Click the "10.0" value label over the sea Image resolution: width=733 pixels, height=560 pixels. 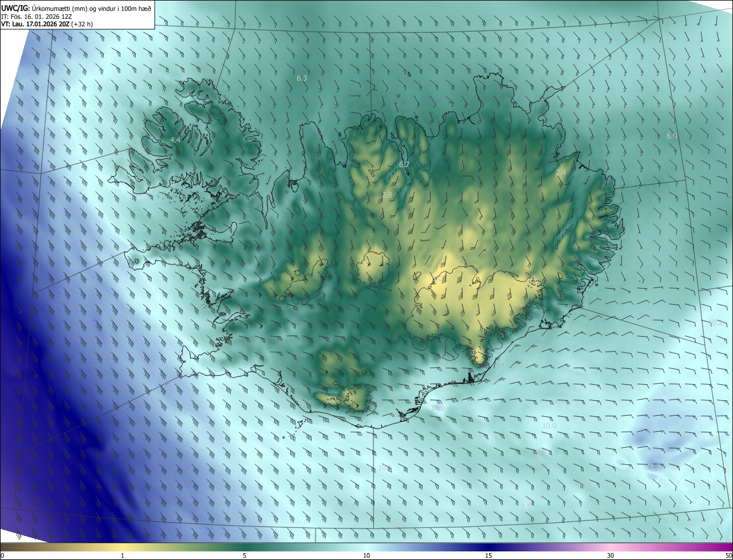tap(549, 426)
